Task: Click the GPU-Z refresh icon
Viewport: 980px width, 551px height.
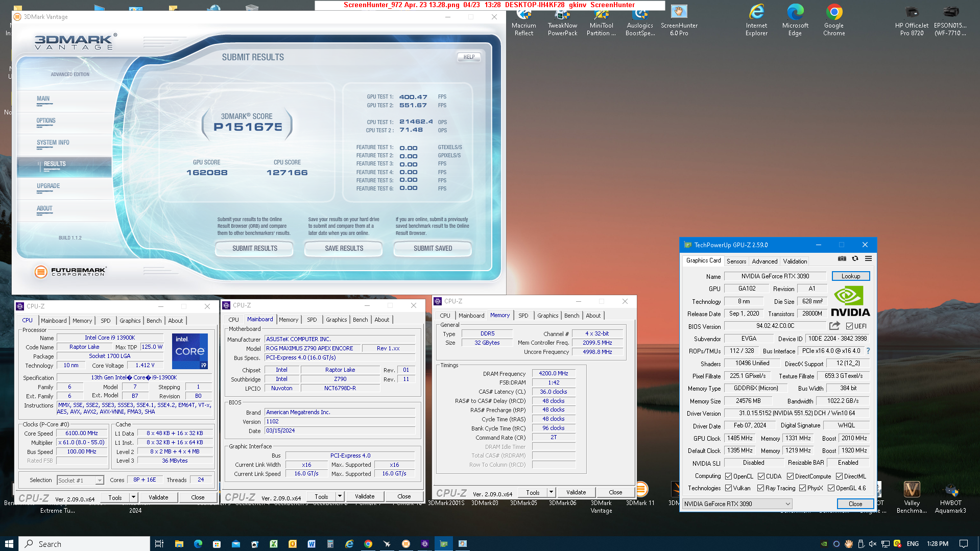Action: pos(855,259)
